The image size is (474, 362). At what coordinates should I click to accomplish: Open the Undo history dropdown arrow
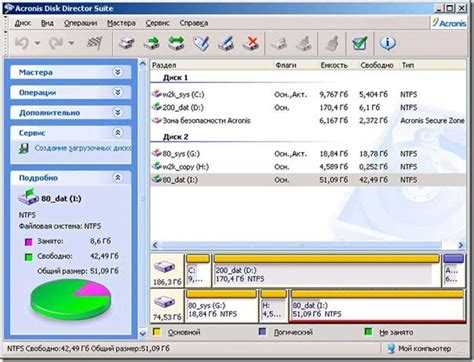[38, 43]
